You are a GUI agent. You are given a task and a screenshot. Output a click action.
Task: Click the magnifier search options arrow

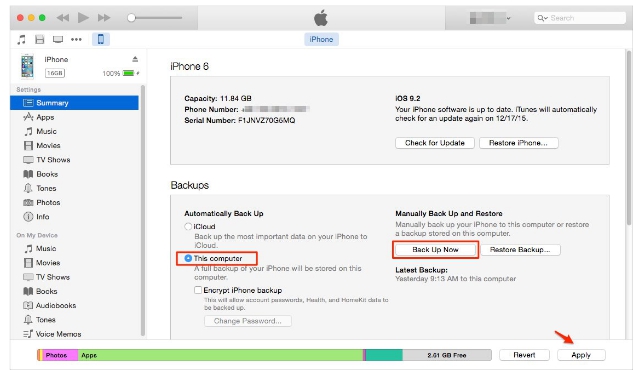coord(542,18)
